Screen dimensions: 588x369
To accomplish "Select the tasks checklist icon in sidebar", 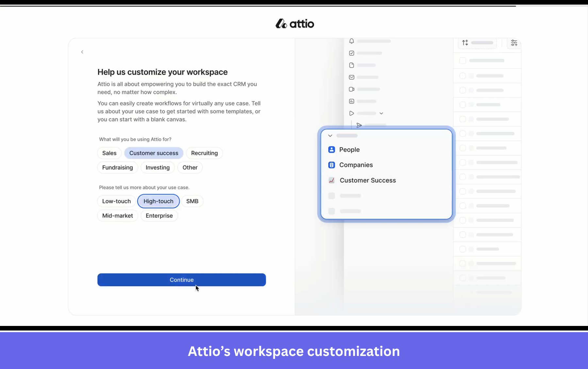I will point(351,53).
